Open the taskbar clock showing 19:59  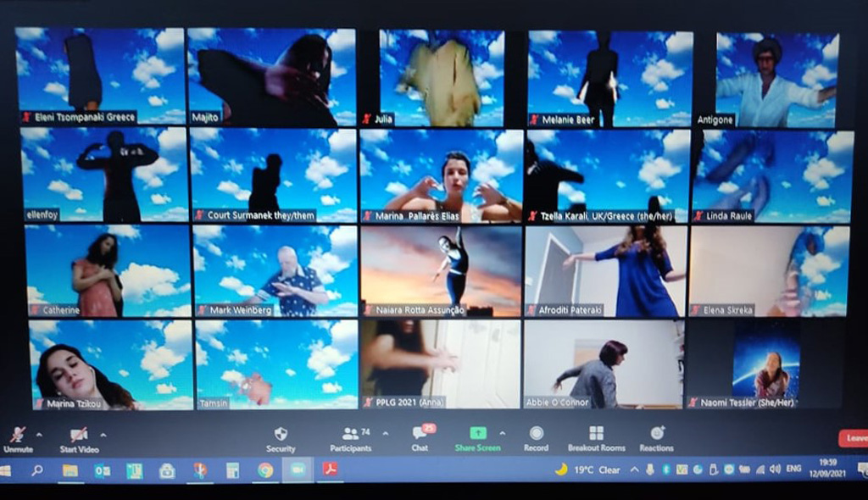(827, 468)
